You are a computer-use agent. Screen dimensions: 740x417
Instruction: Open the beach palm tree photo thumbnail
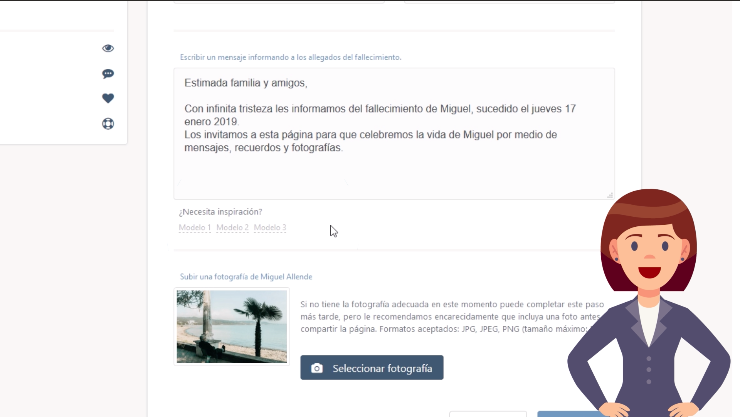point(218,326)
